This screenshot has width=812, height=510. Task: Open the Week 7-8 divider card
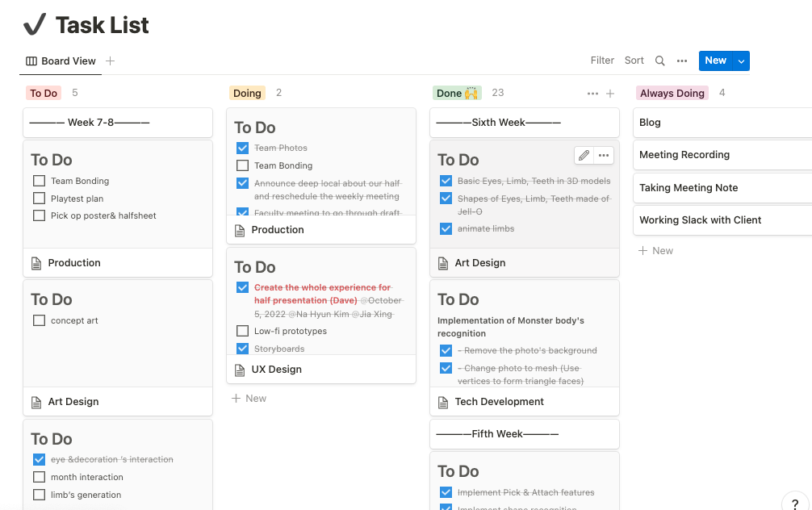[x=118, y=123]
